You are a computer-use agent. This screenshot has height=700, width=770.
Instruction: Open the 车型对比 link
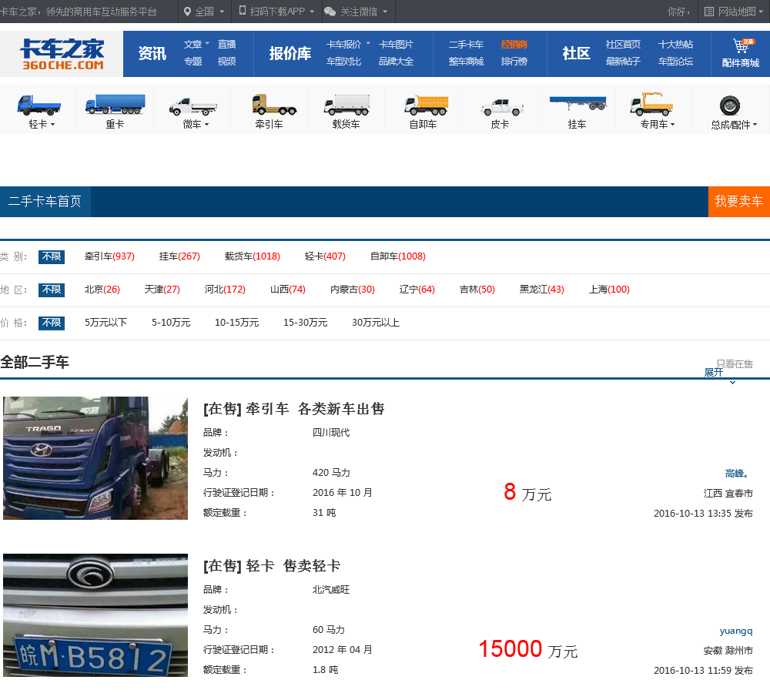343,62
